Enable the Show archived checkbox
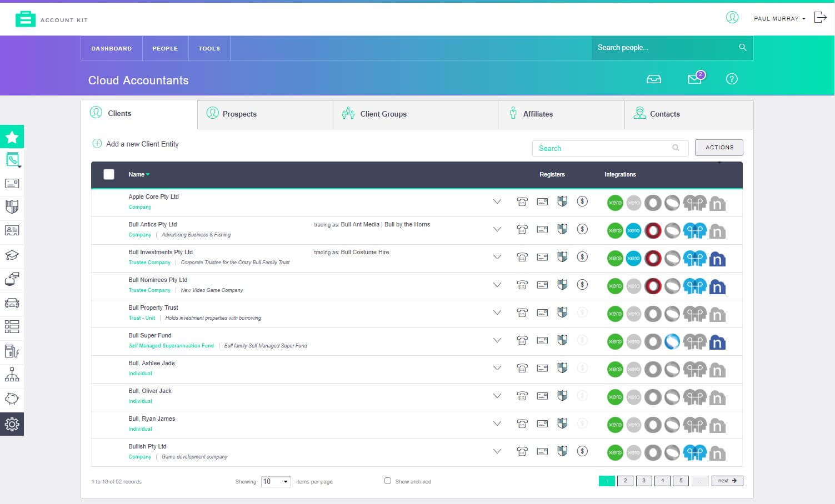Screen dimensions: 835x504 pyautogui.click(x=388, y=481)
